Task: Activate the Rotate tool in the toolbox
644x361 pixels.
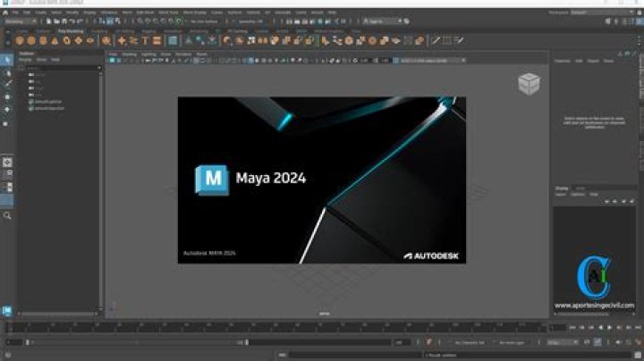Action: pyautogui.click(x=7, y=110)
